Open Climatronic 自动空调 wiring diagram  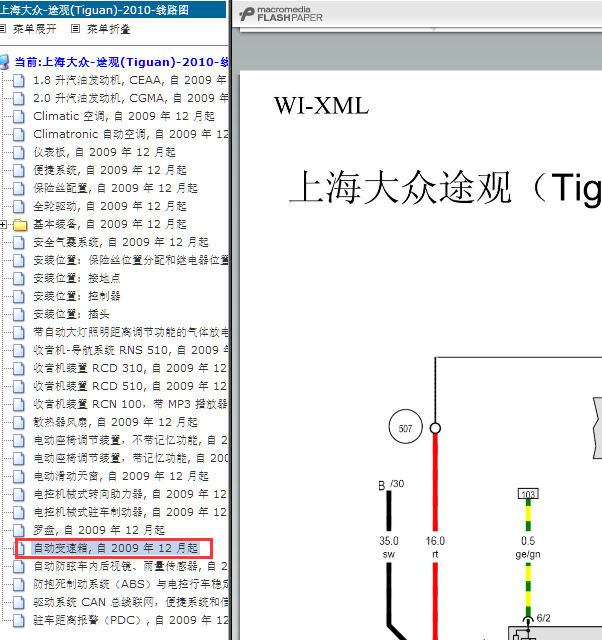click(x=131, y=134)
